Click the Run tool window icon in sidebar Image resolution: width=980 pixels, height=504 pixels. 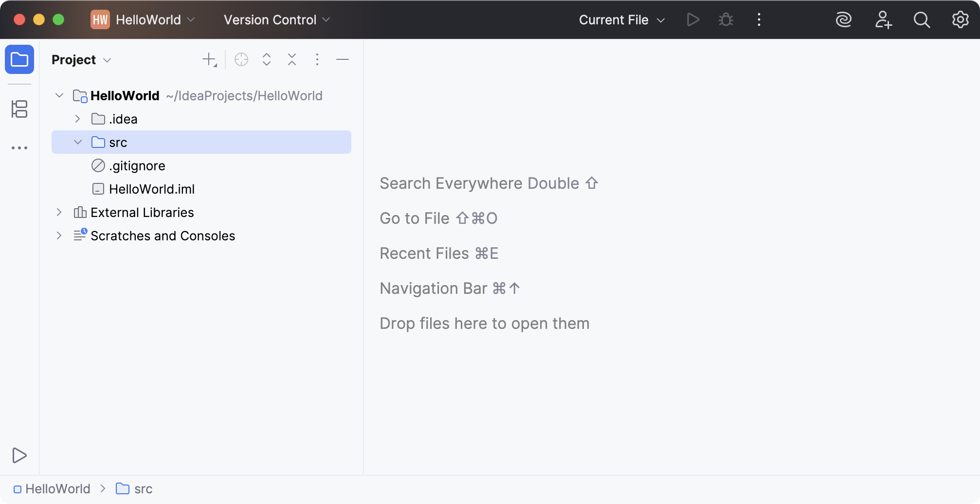(x=19, y=455)
